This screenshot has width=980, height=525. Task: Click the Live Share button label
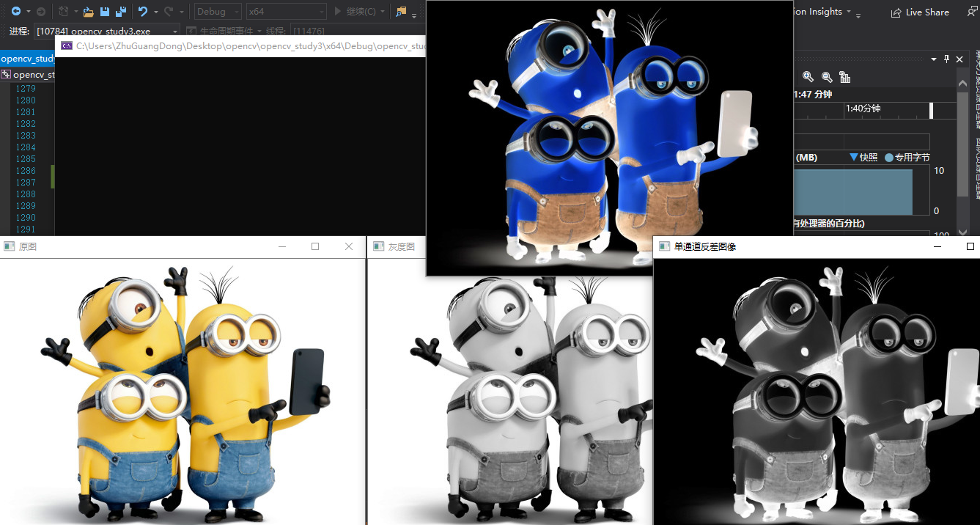click(x=927, y=12)
